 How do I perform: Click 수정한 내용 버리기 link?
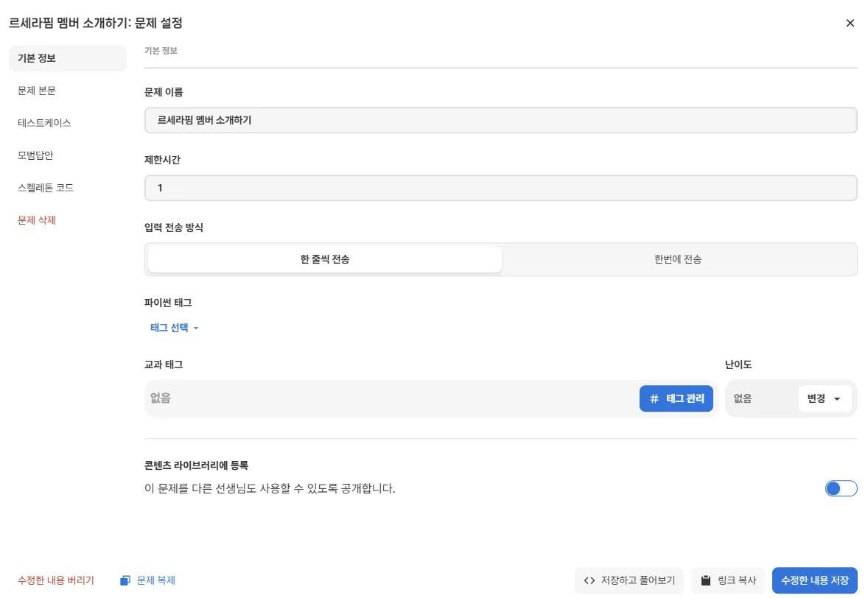point(56,580)
